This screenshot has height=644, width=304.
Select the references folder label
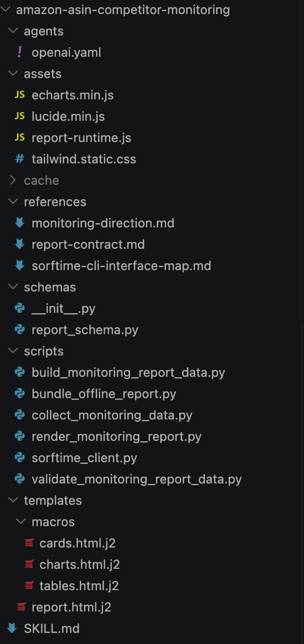tap(55, 202)
